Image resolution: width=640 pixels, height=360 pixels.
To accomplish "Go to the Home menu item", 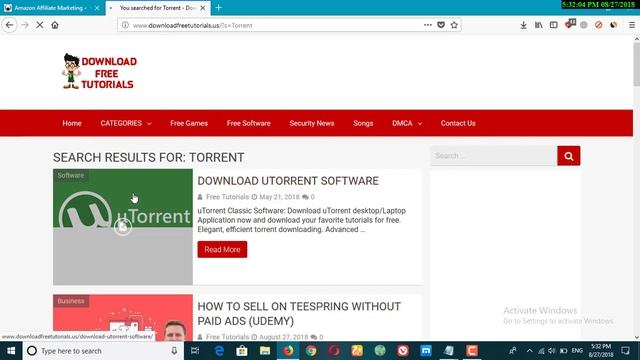I will 72,123.
